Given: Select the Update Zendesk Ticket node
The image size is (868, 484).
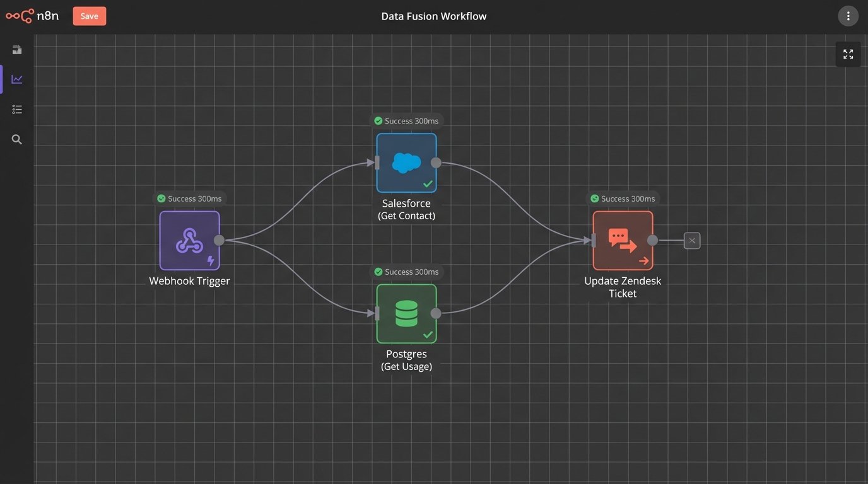Looking at the screenshot, I should (x=623, y=240).
